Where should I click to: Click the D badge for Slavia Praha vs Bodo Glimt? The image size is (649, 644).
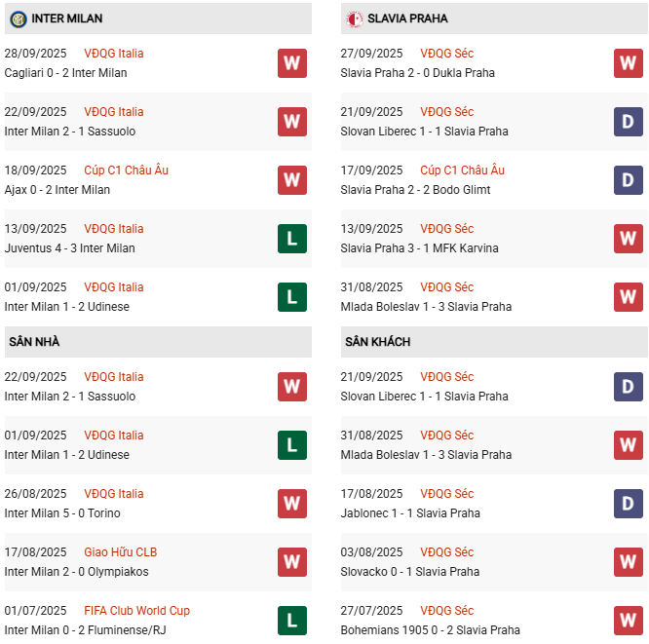[x=628, y=180]
